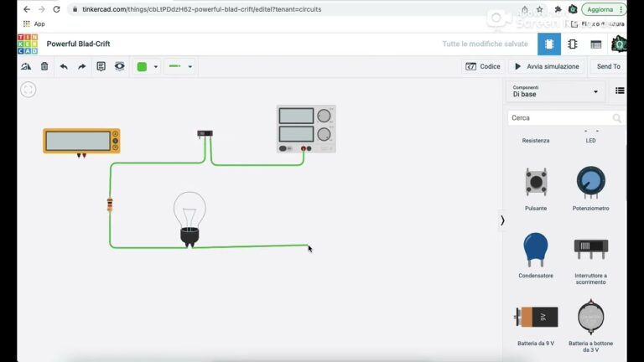Screen dimensions: 644x362
Task: Zoom to fit the canvas
Action: (29, 90)
